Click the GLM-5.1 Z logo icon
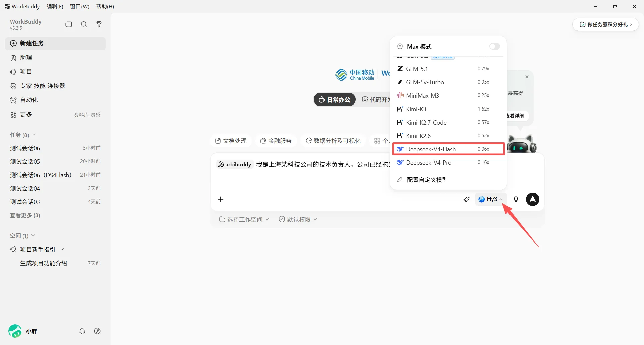 click(x=400, y=69)
